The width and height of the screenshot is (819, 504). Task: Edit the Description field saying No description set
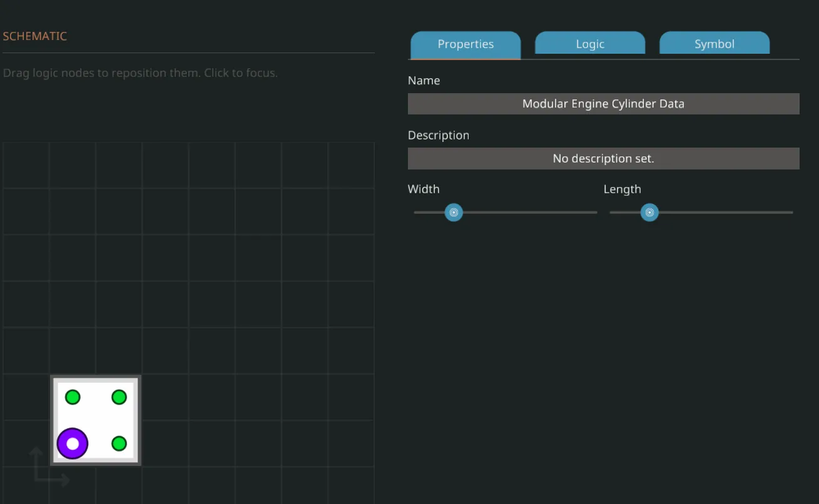point(603,159)
